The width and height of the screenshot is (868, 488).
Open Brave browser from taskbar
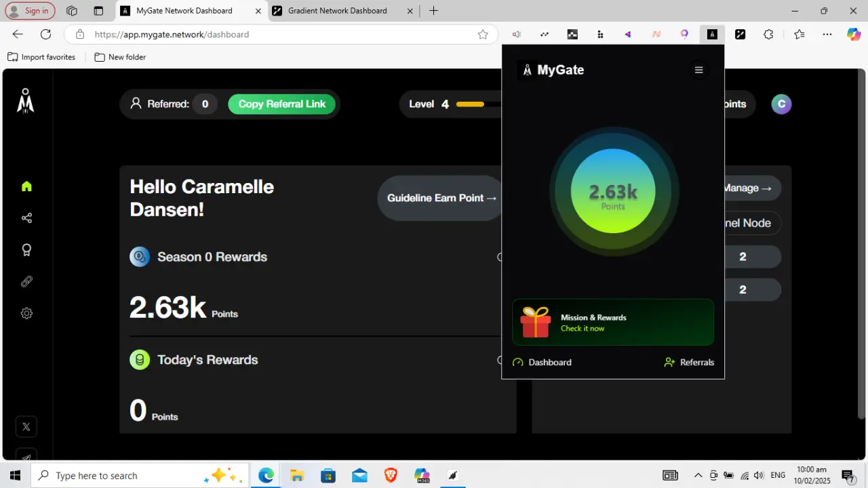391,475
